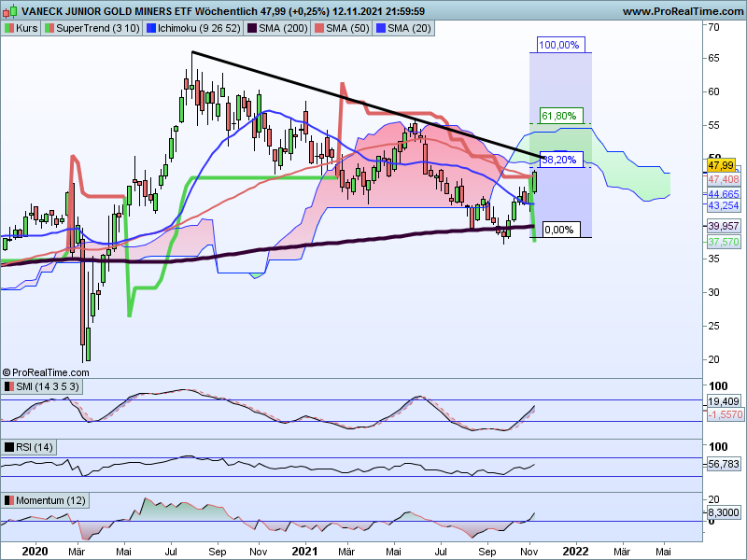Click the 47,408 SMA (50) value tag
747x560 pixels.
tap(724, 179)
